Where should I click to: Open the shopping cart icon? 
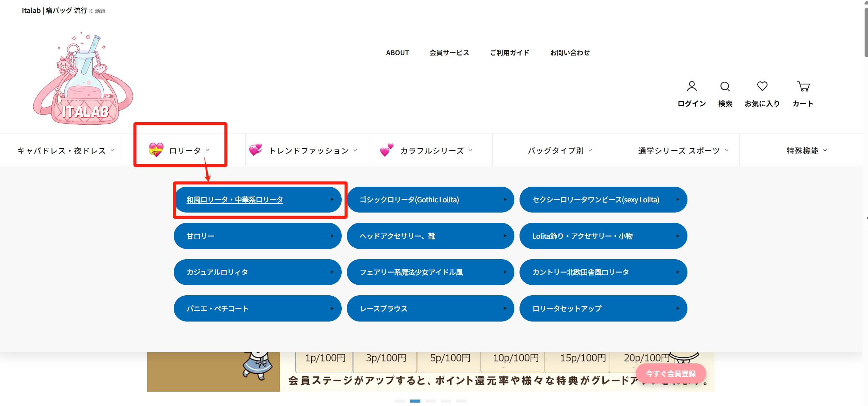click(803, 87)
